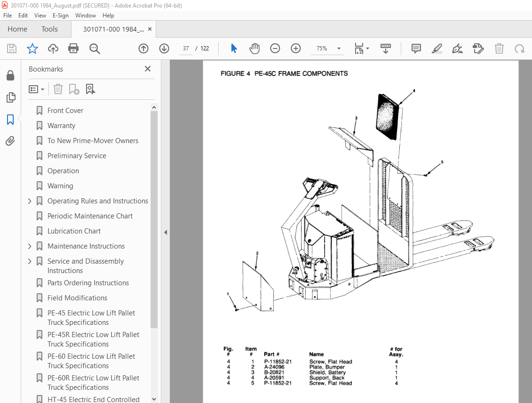Viewport: 532px width, 403px height.
Task: Expand the Operating Rules and Instructions bookmark
Action: [x=29, y=201]
